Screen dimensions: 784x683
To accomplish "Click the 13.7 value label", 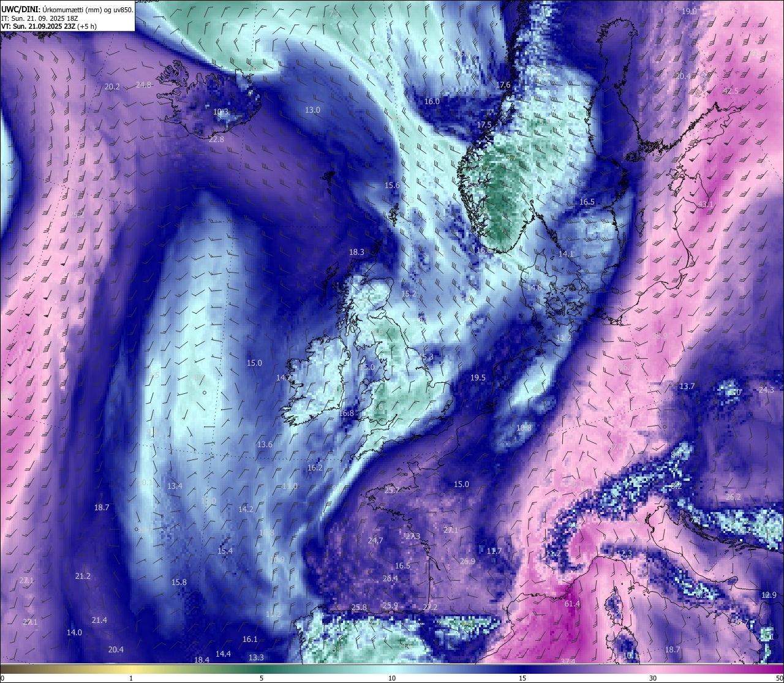I will pyautogui.click(x=687, y=386).
